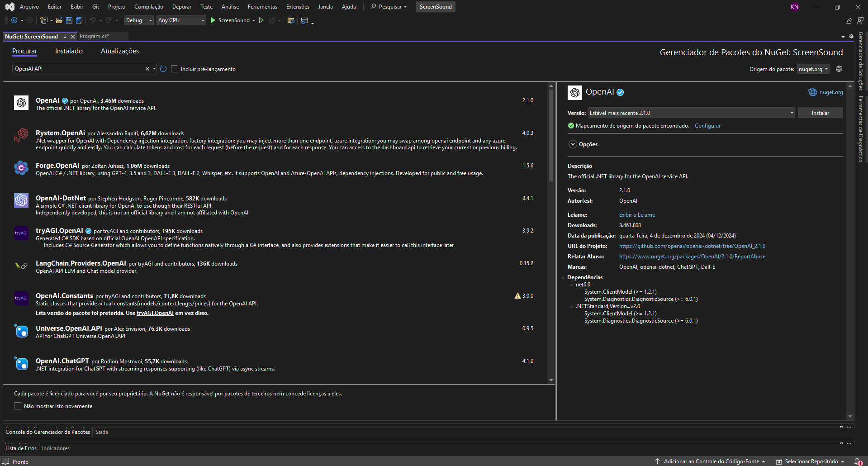
Task: Open the Debug configuration dropdown
Action: click(x=139, y=20)
